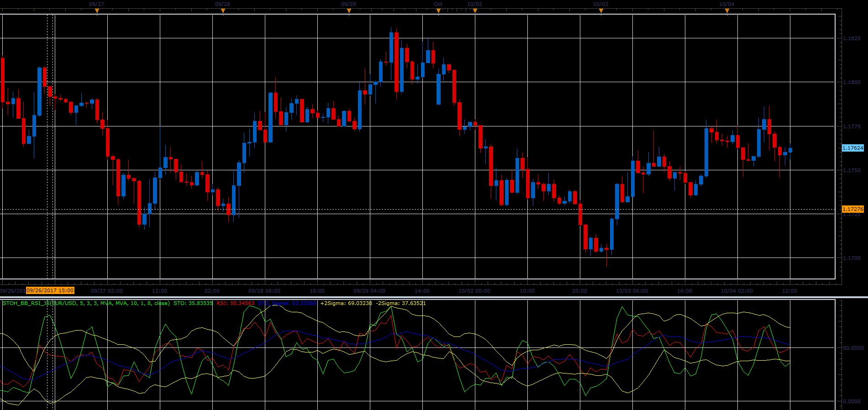Click the 18:00 time axis label
Image resolution: width=868 pixels, height=410 pixels.
317,291
